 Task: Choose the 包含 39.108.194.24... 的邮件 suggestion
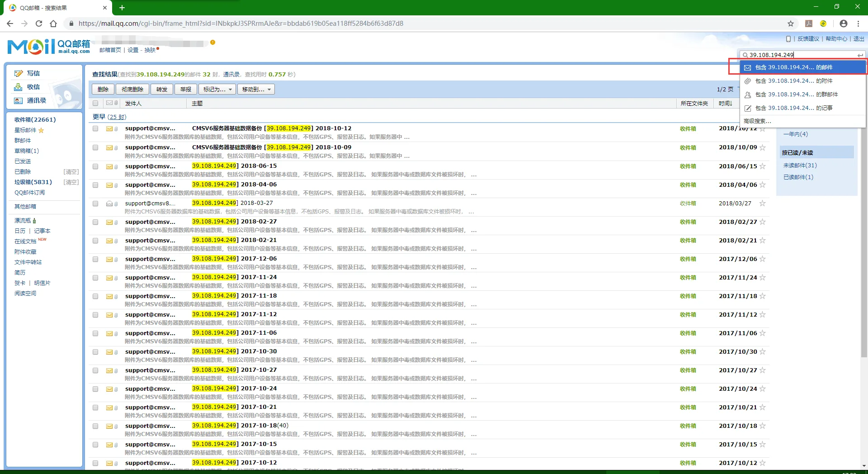coord(802,67)
